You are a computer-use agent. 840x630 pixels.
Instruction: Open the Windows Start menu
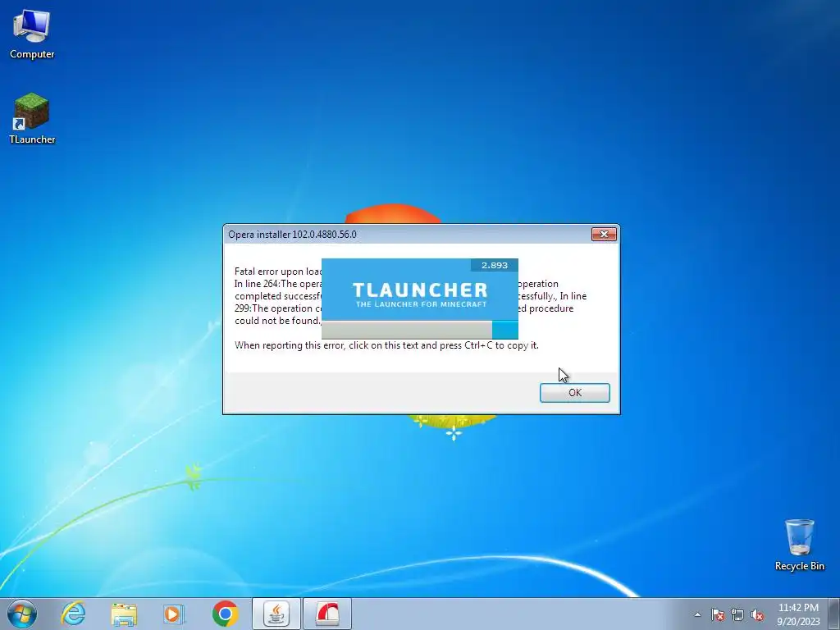[x=22, y=614]
